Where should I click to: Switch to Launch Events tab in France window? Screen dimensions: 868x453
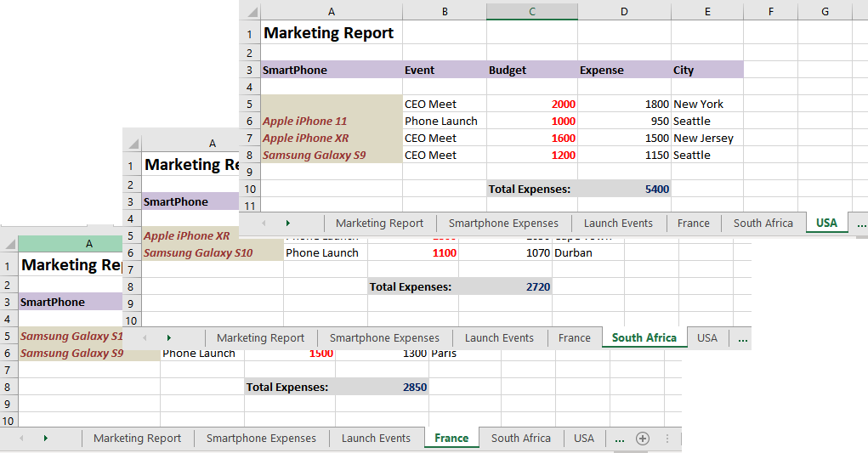coord(376,438)
